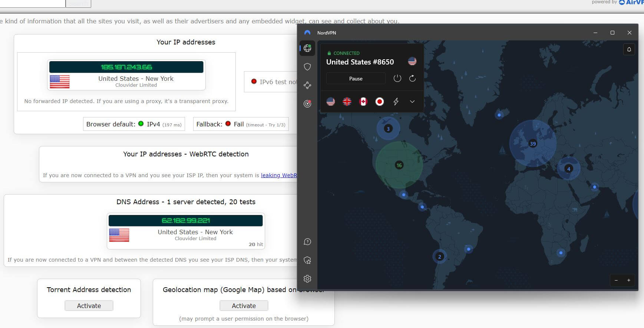
Task: Click IP address 185.187.243.66 display
Action: tap(126, 67)
